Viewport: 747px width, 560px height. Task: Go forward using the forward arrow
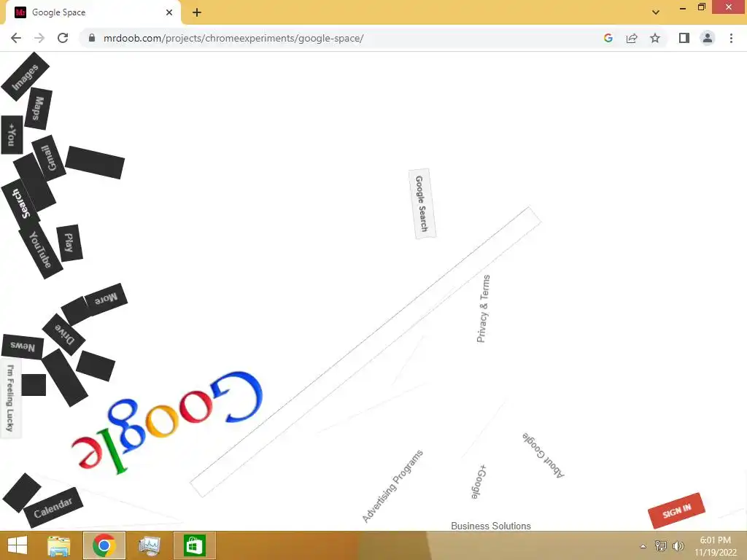[x=39, y=38]
